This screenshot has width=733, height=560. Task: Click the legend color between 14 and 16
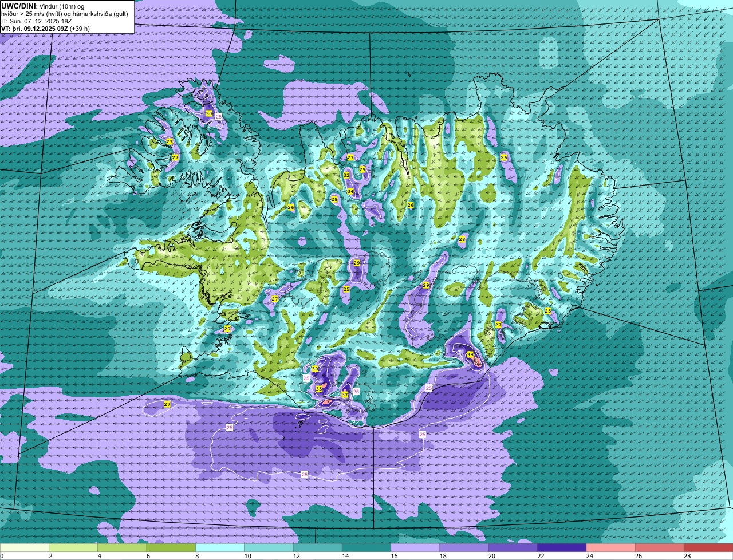[x=366, y=548]
